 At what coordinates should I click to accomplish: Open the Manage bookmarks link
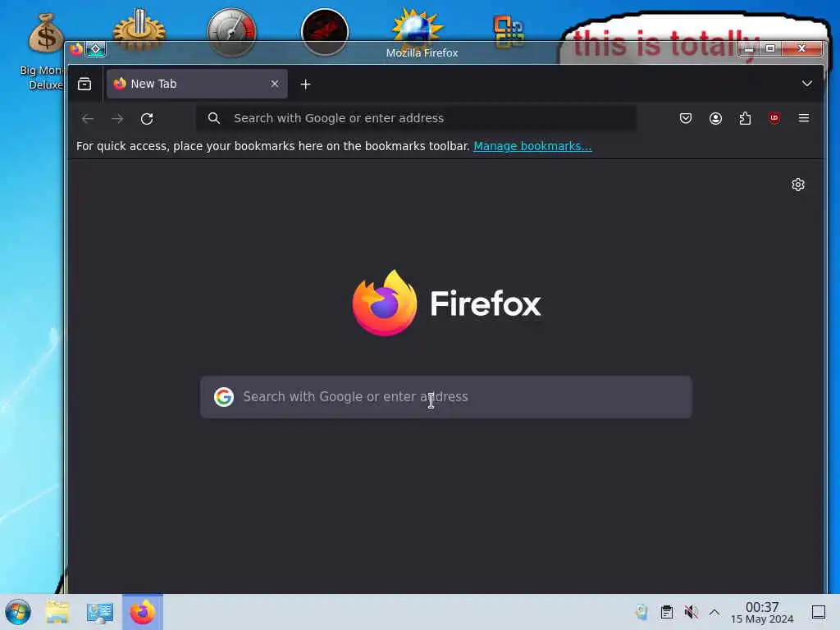tap(532, 146)
